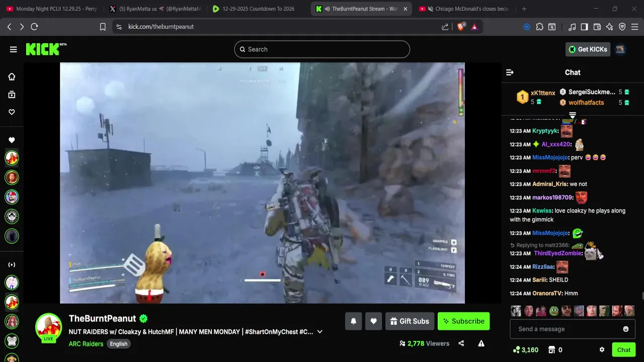Click the English language tag

point(119,344)
